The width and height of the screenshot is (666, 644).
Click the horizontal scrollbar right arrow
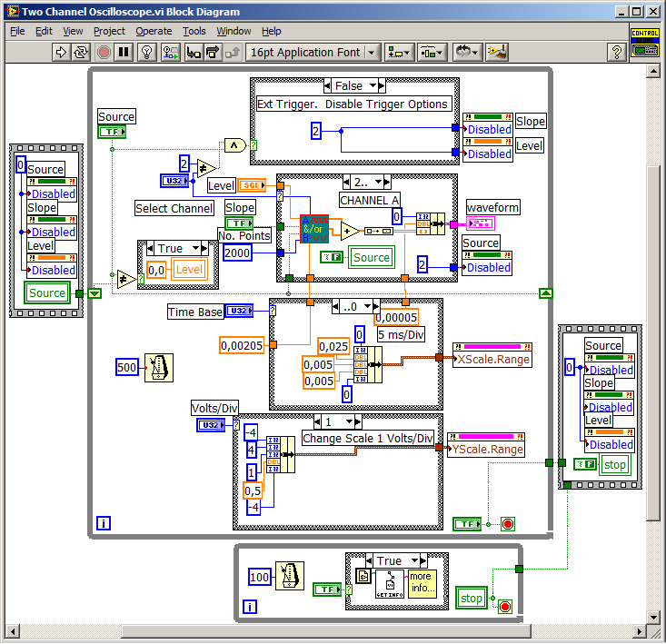coord(640,631)
